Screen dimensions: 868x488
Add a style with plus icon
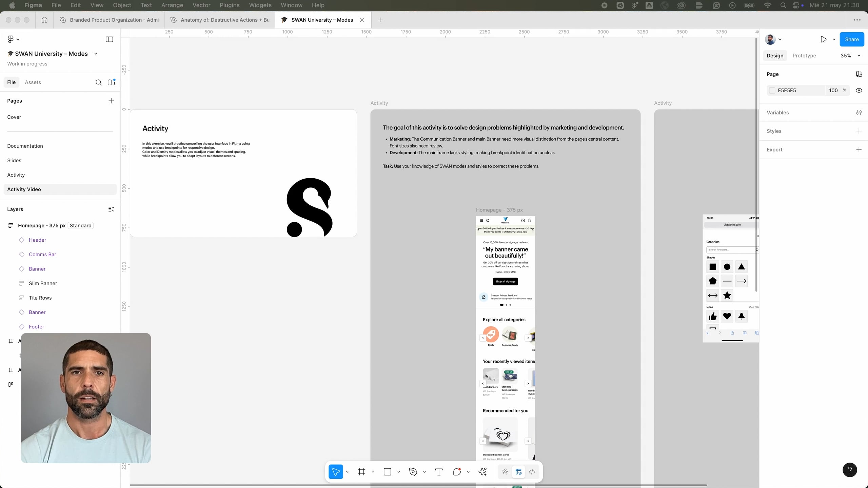859,131
